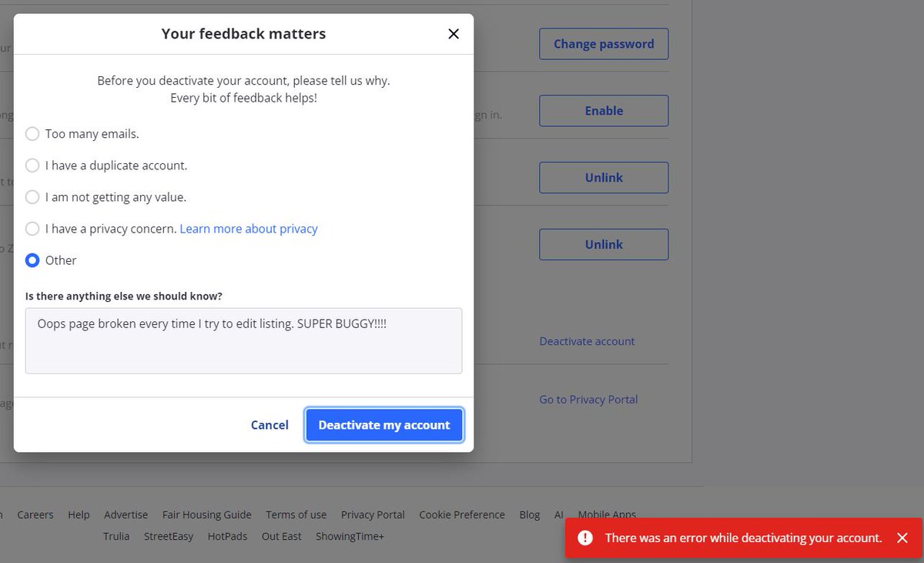This screenshot has width=924, height=563.
Task: Click the Your feedback matters heading
Action: pos(243,34)
